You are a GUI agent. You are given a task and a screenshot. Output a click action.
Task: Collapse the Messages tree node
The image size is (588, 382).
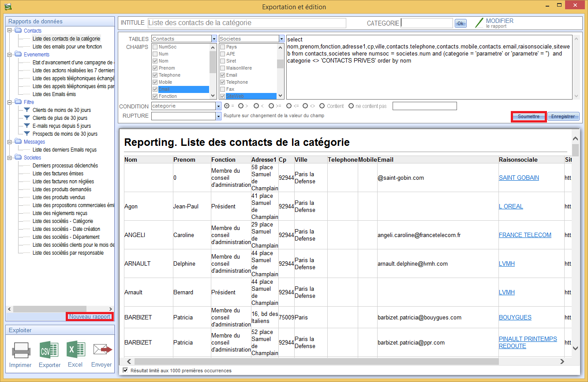click(x=9, y=142)
